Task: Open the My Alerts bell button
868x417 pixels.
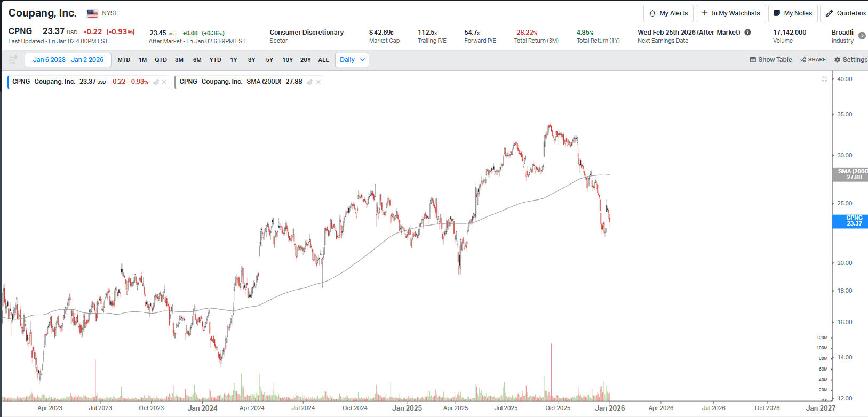Action: tap(668, 13)
